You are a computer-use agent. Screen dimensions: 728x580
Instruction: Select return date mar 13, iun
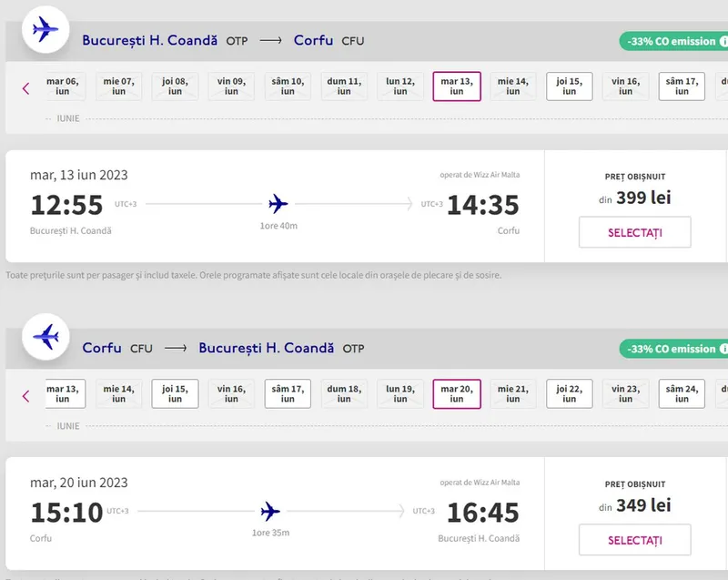[x=64, y=394]
